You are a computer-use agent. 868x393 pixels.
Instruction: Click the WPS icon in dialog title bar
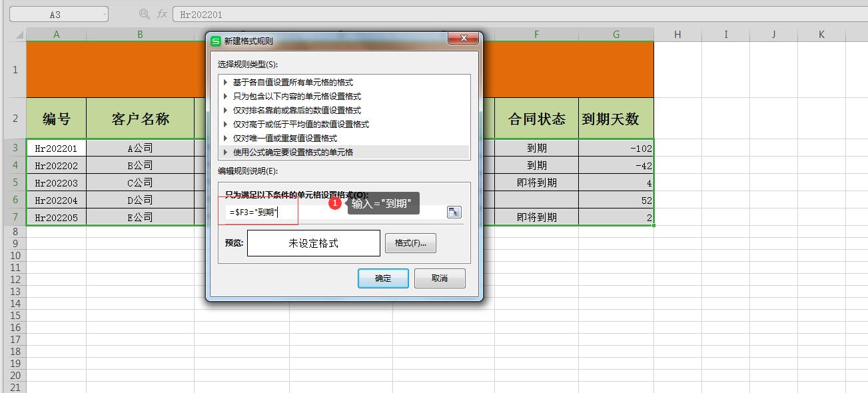pyautogui.click(x=216, y=41)
